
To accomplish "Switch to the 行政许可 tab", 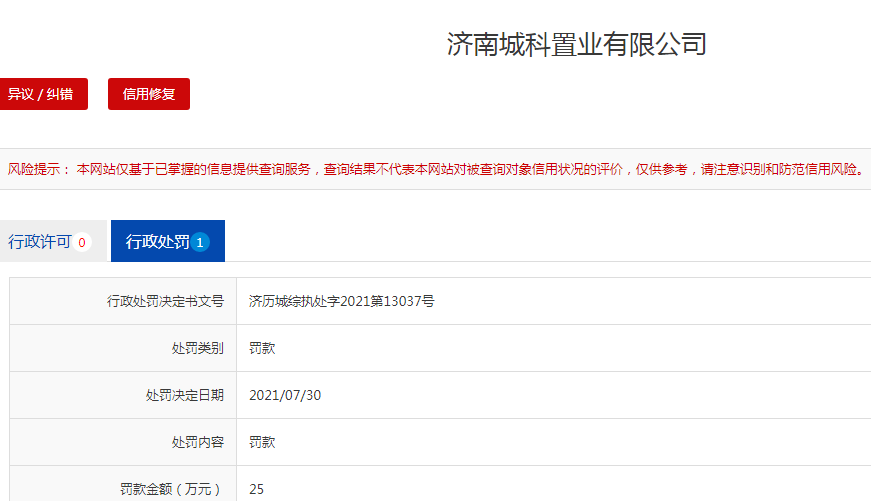I will (x=53, y=241).
